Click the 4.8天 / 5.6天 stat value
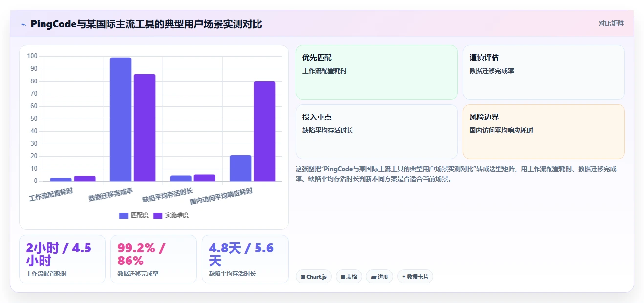Viewport: 644px width, 303px height. 241,254
